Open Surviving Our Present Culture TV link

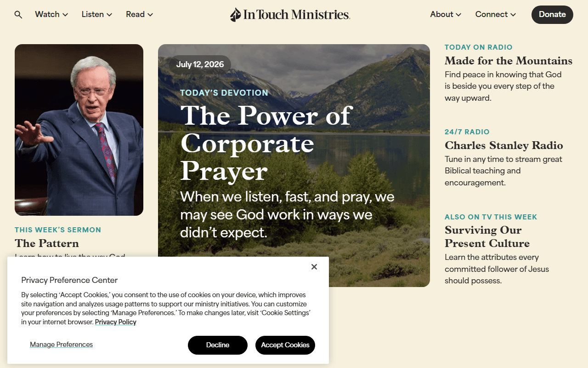click(487, 236)
